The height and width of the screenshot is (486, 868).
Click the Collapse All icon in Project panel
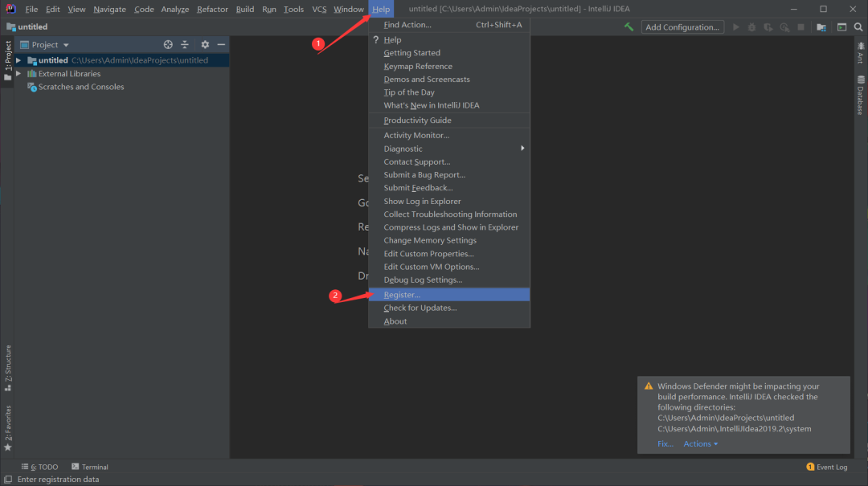(x=185, y=44)
